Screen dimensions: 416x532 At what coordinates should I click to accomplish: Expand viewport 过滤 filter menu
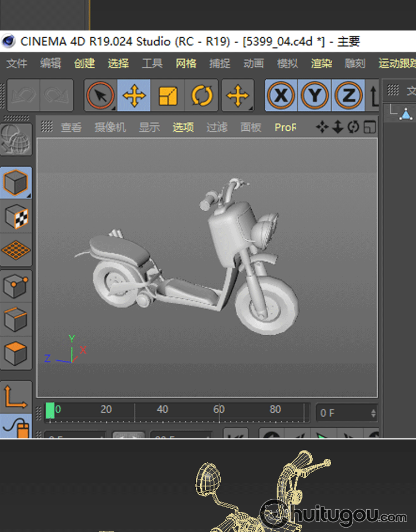217,127
